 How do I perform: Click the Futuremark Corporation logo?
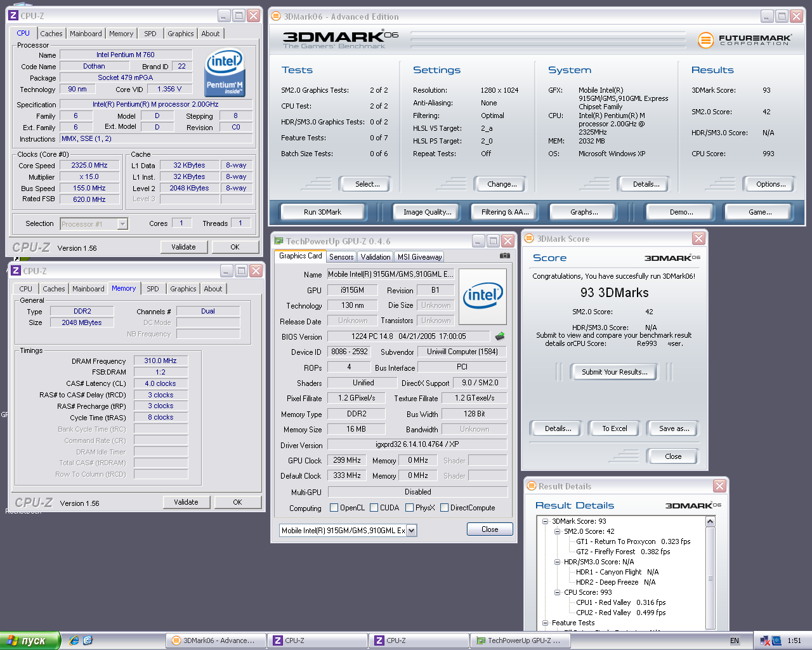coord(745,40)
